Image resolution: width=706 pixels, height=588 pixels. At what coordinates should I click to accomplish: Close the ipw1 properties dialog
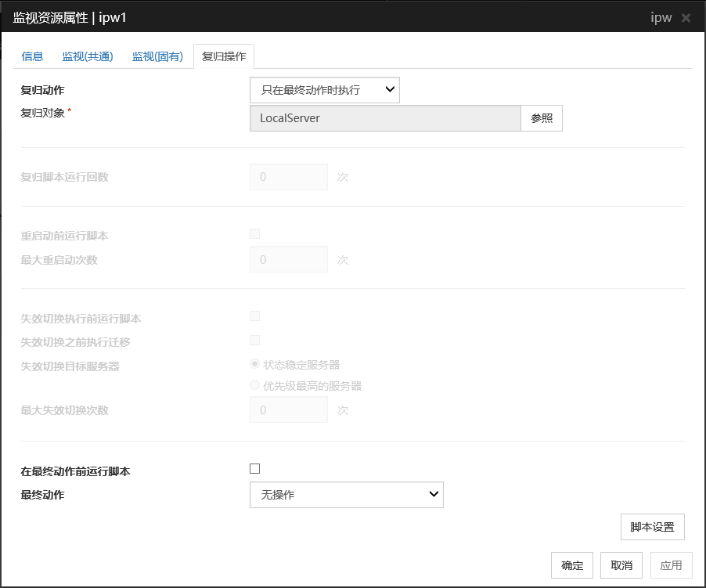686,17
